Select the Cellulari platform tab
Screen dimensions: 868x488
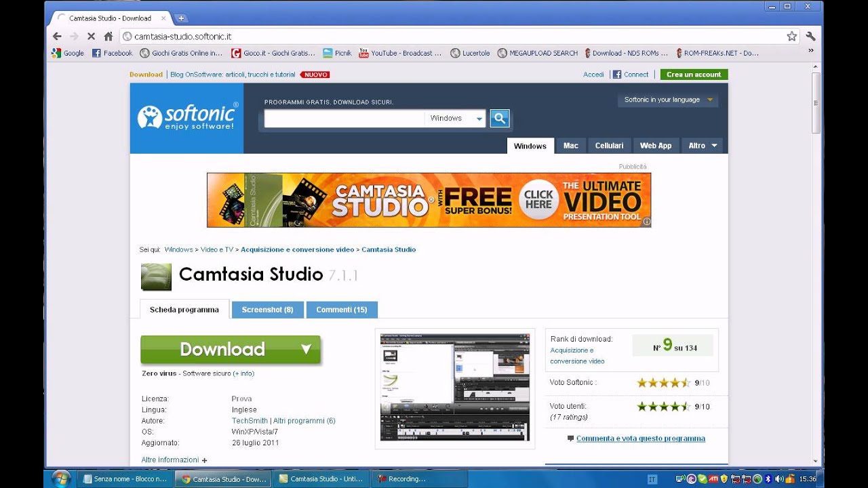(609, 146)
